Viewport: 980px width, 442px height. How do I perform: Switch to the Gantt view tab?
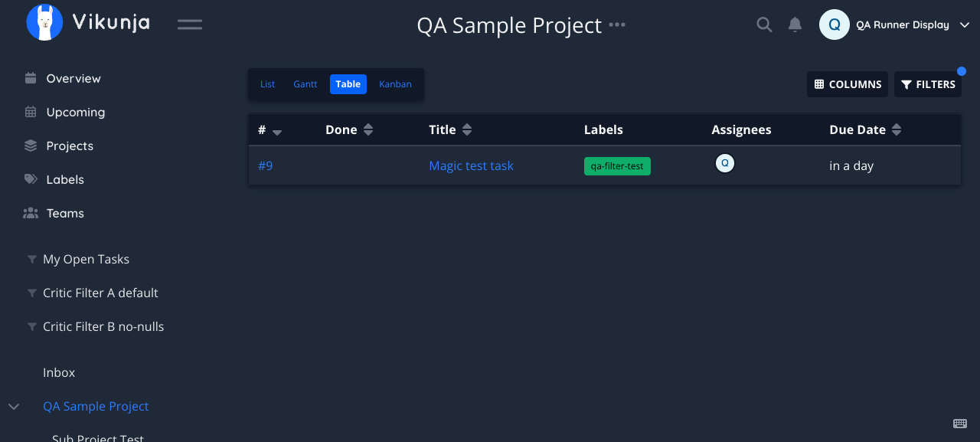(305, 84)
